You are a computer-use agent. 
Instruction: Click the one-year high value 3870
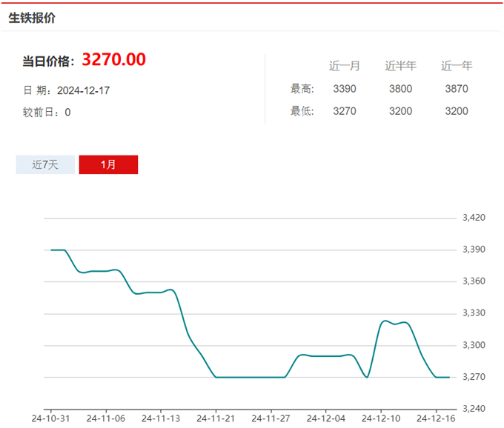pyautogui.click(x=457, y=89)
